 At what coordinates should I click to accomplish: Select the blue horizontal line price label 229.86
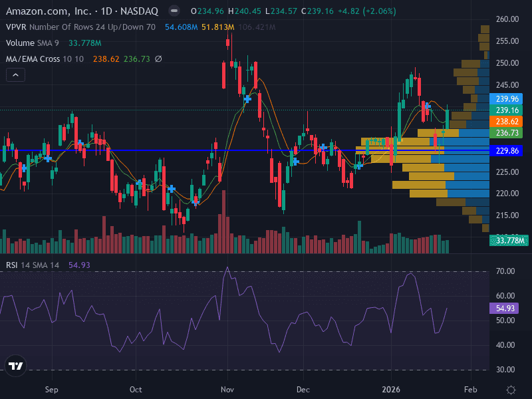(507, 151)
